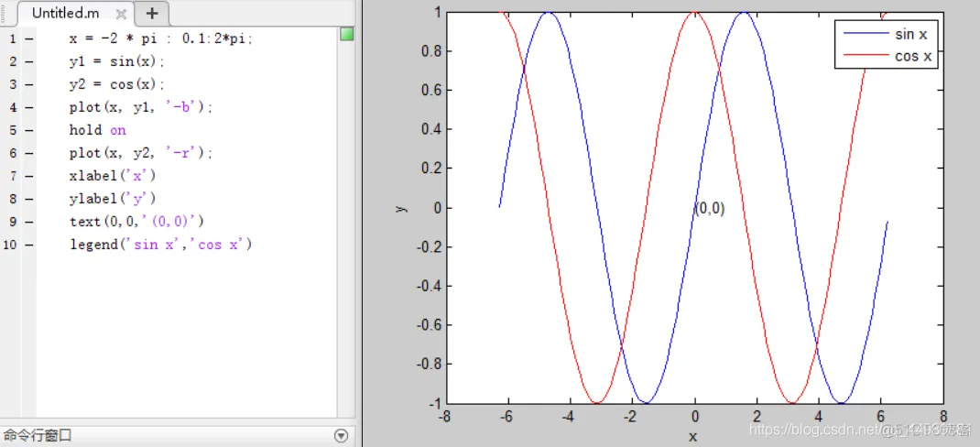Expand the command window options circle arrow

pos(342,436)
